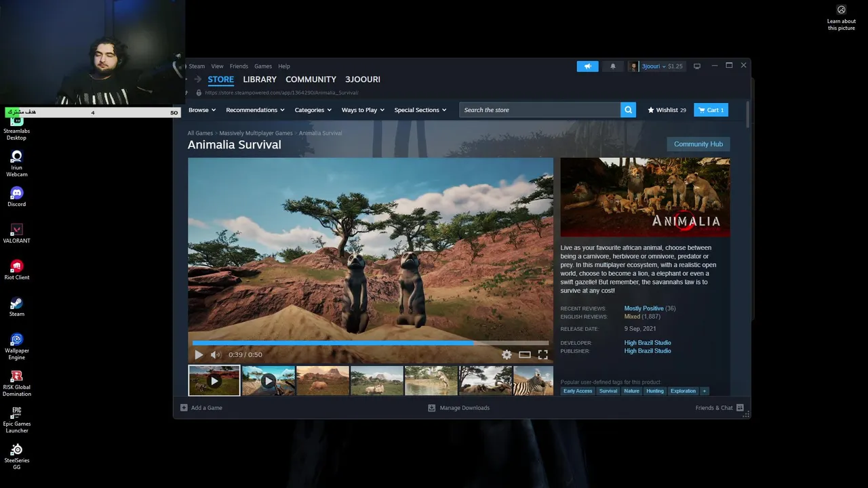
Task: Open the 3joouri account dropdown
Action: (x=656, y=66)
